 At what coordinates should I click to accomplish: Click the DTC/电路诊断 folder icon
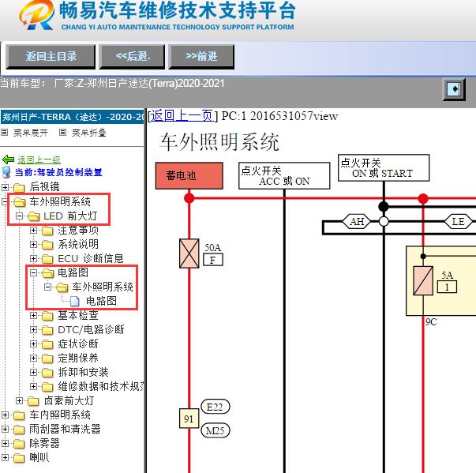(x=47, y=330)
